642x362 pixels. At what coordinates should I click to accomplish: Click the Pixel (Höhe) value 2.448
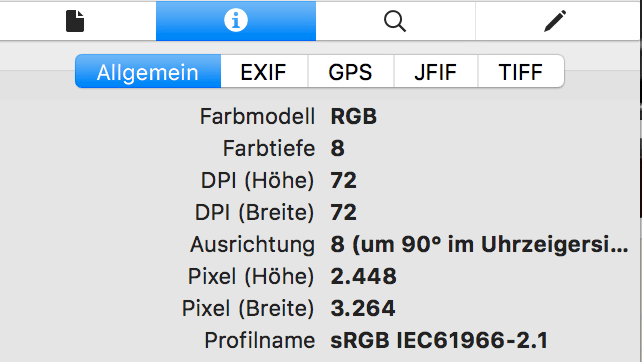(363, 276)
